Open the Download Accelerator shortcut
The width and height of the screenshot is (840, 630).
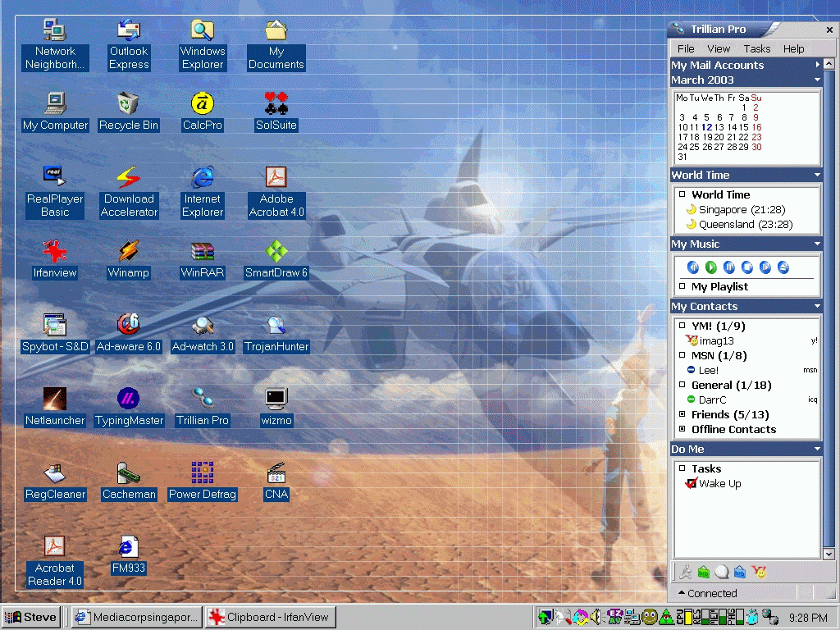pyautogui.click(x=129, y=191)
